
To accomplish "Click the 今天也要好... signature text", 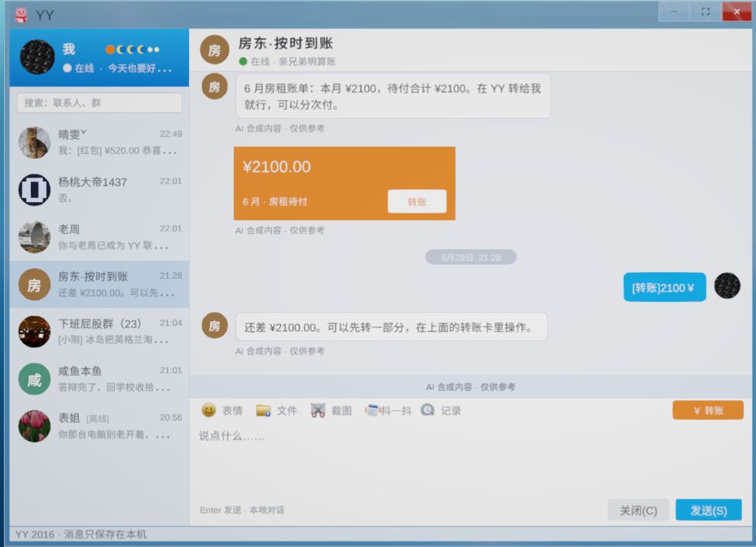I will click(140, 69).
